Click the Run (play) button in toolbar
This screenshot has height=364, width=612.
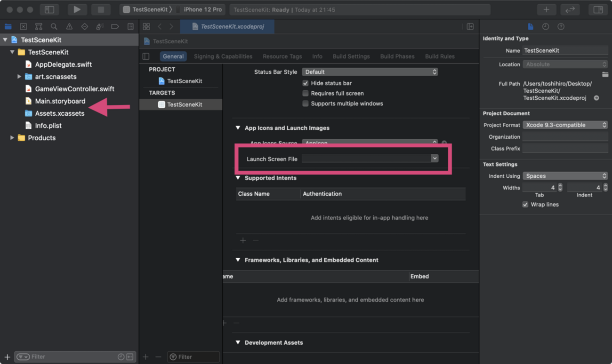pos(76,9)
